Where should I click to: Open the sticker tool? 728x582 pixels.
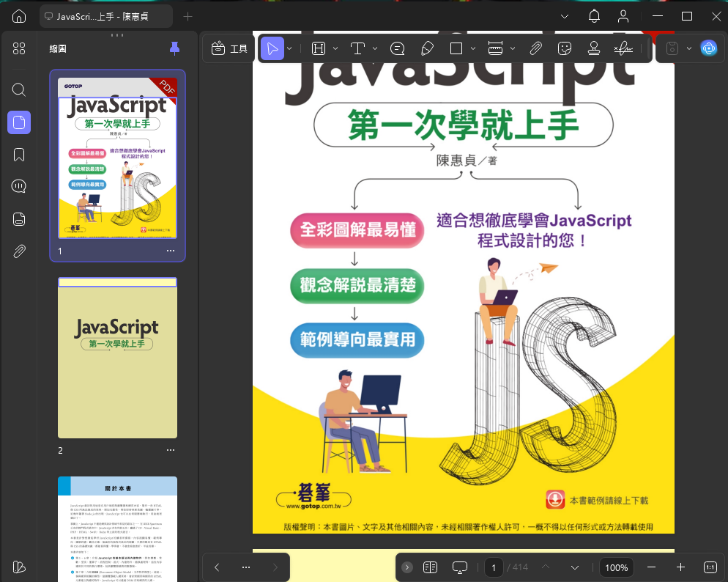click(564, 48)
